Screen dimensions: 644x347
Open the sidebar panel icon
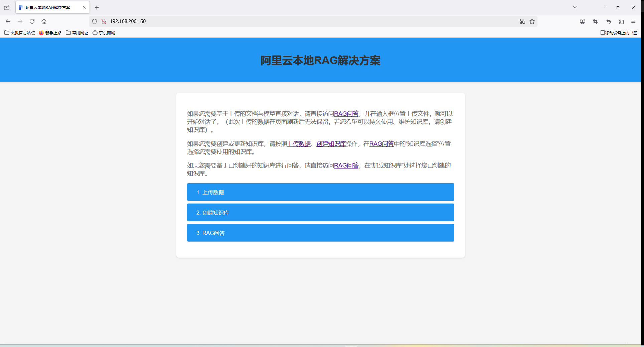pyautogui.click(x=7, y=7)
